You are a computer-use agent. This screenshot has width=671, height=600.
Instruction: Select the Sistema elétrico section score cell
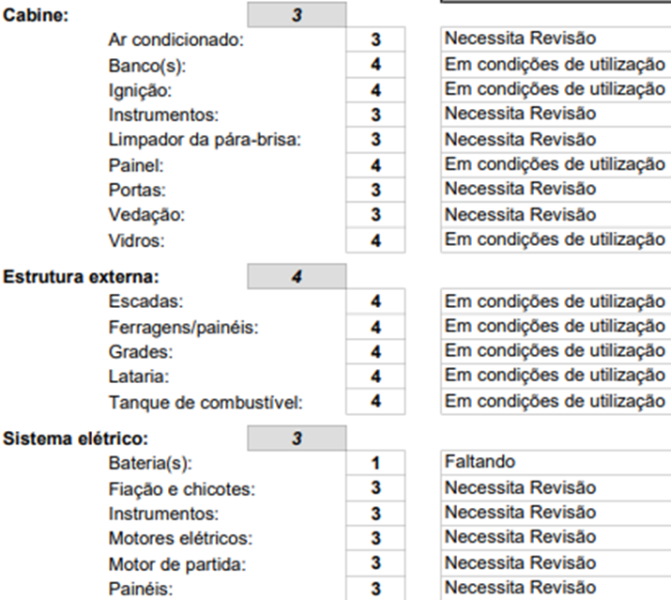[296, 438]
